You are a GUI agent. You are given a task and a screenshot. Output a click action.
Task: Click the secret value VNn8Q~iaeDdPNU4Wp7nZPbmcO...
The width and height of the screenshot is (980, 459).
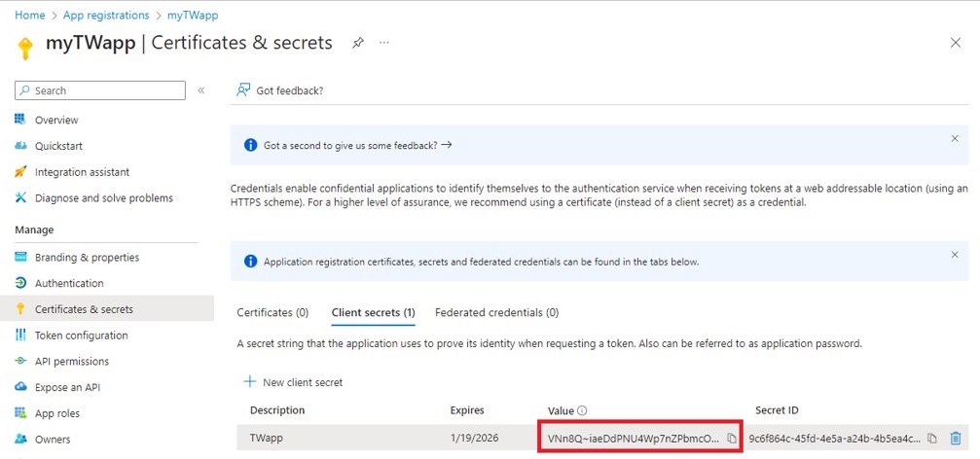pyautogui.click(x=634, y=439)
